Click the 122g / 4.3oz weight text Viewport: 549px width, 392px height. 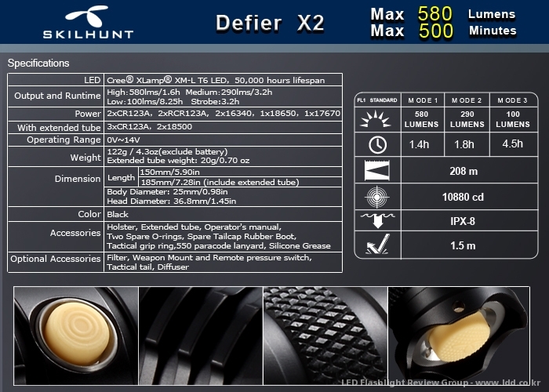pos(167,152)
